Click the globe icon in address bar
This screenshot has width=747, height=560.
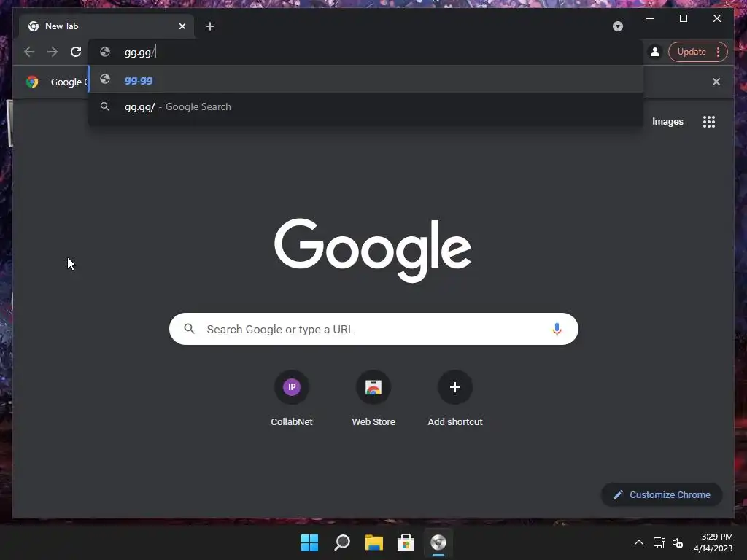coord(105,52)
